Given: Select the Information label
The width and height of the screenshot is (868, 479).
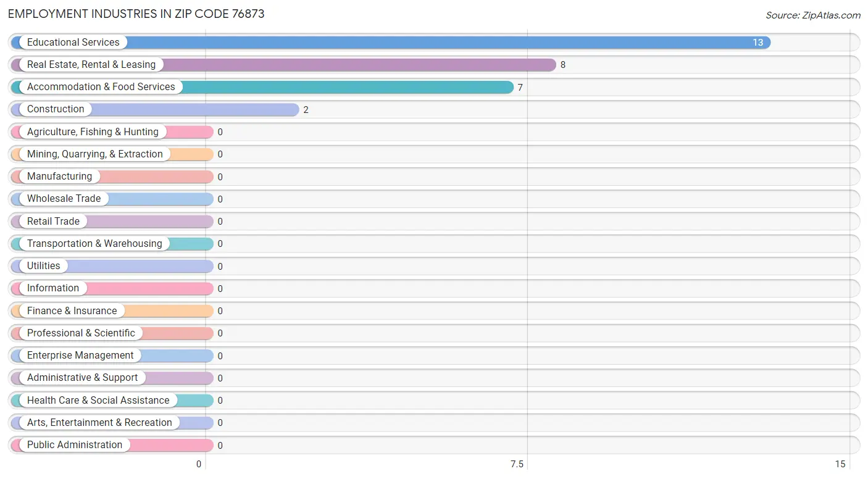Looking at the screenshot, I should click(x=53, y=288).
